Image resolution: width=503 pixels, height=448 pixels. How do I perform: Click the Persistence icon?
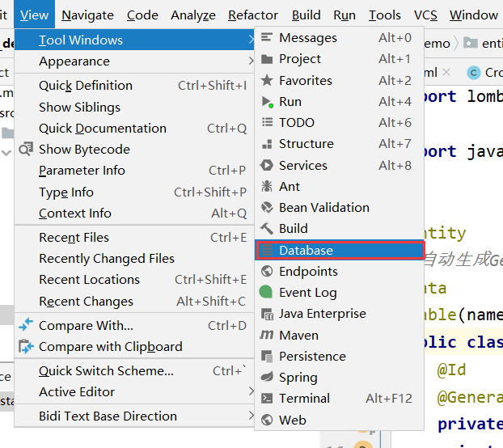click(x=267, y=357)
